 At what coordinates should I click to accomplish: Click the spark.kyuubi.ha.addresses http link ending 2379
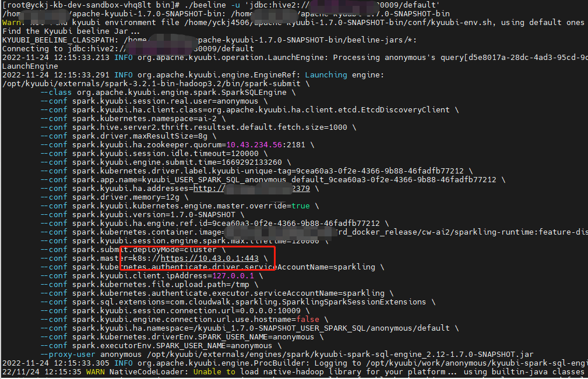click(x=252, y=189)
